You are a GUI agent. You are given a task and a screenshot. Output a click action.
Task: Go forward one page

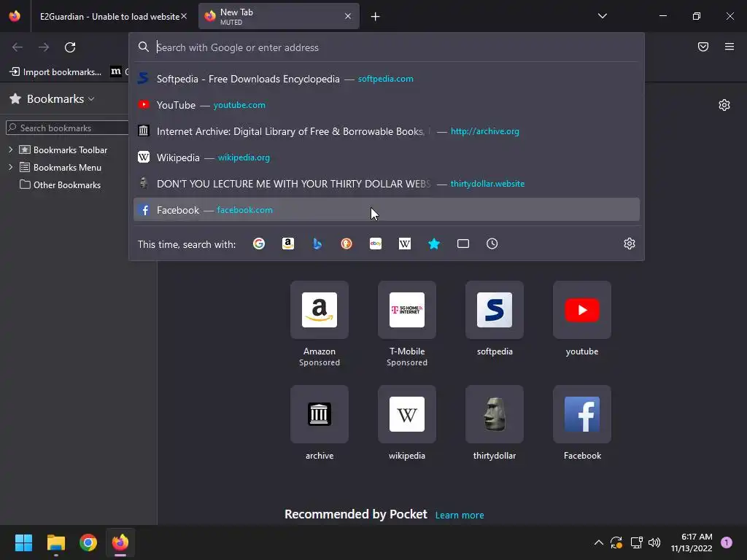coord(44,47)
